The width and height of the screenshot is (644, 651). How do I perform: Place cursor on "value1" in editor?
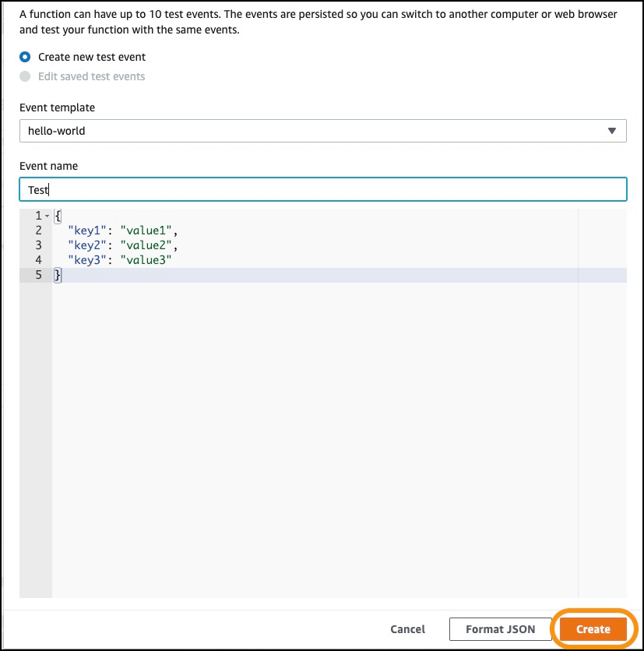(146, 230)
